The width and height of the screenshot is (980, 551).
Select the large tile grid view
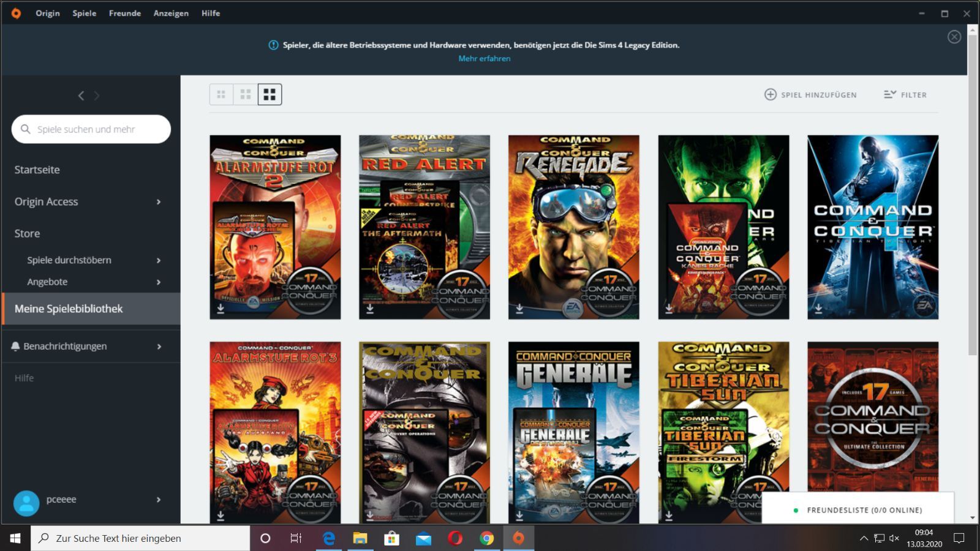click(269, 94)
